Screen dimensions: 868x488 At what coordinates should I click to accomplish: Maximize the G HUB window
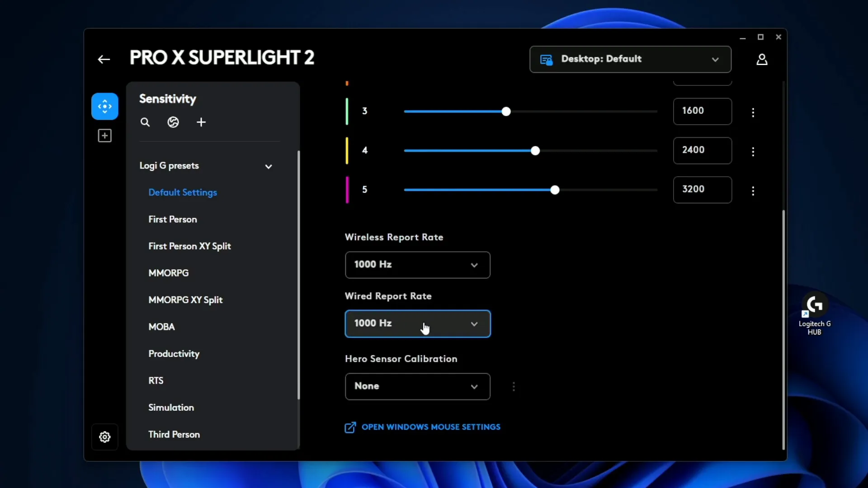point(760,37)
